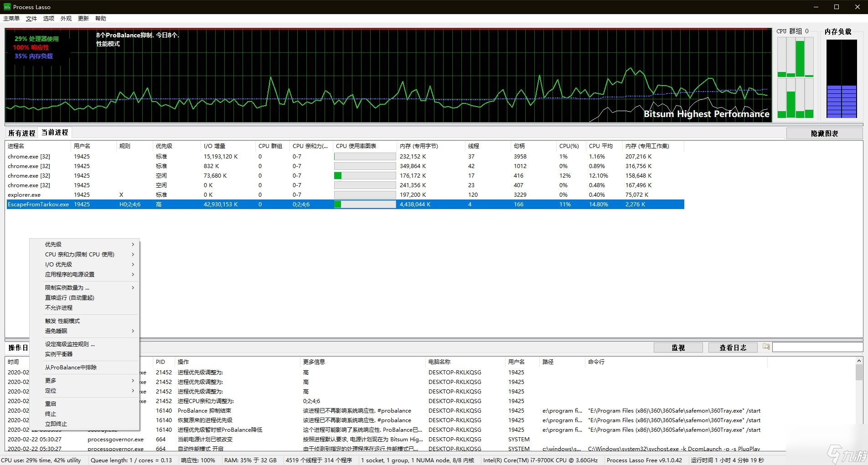Expand the 避免睡眠 submenu
Image resolution: width=868 pixels, height=465 pixels.
84,331
